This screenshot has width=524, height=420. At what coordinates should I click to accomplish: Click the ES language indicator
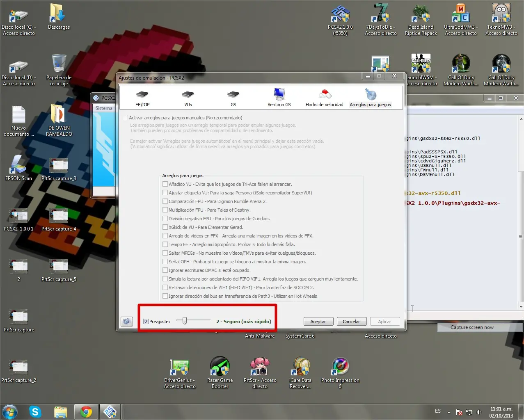[x=438, y=411]
